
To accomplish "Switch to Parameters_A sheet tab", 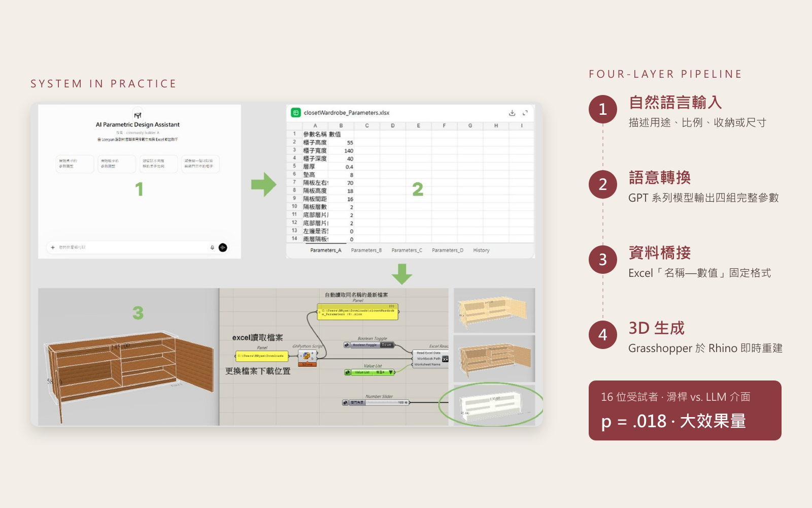I will pyautogui.click(x=326, y=250).
